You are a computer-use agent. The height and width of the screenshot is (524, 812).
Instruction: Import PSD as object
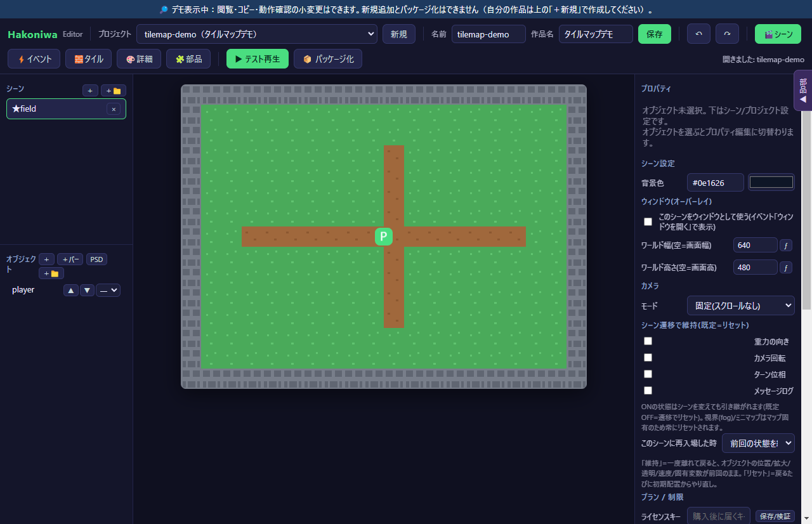[x=96, y=259]
